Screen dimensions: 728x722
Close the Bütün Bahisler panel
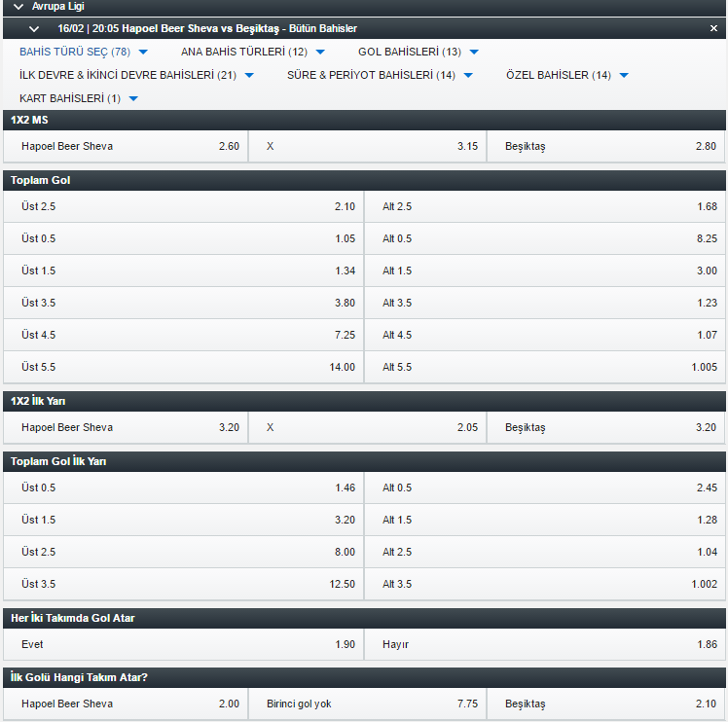713,28
